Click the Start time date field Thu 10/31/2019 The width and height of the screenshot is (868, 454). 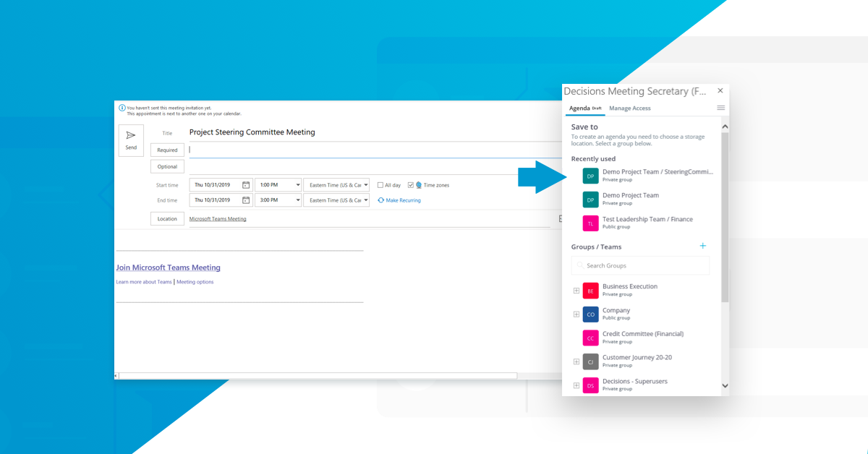tap(215, 185)
